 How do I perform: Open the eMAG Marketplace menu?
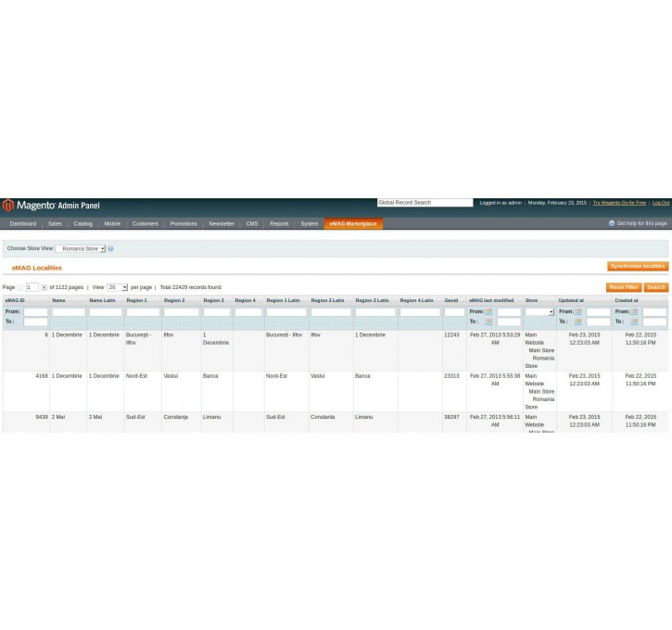(x=353, y=223)
